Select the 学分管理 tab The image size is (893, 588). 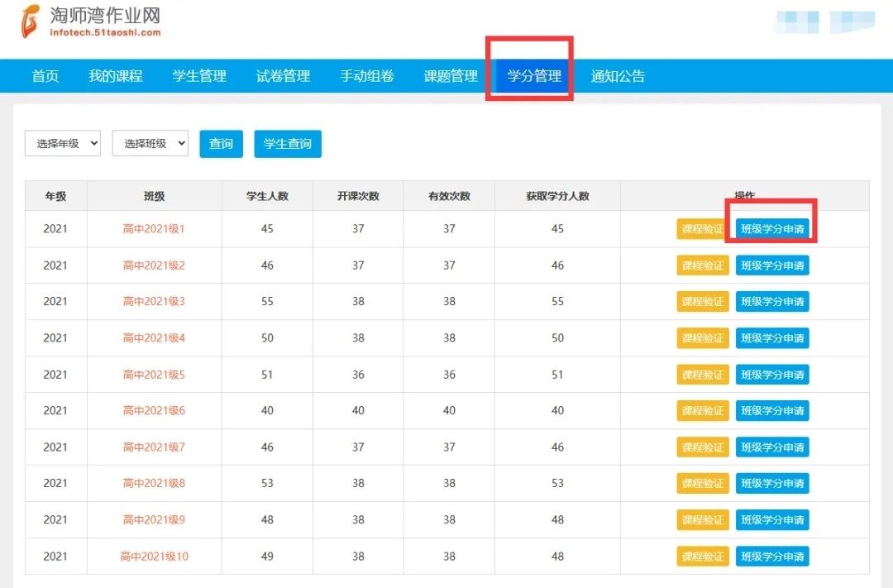click(534, 76)
